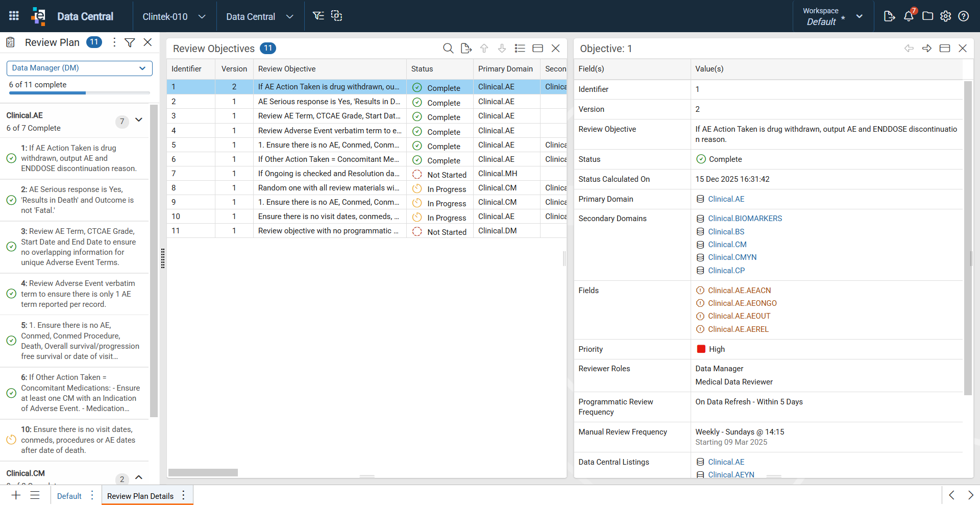Open Clinical.CMYN secondary domain link
Screen dimensions: 980x505
point(732,257)
